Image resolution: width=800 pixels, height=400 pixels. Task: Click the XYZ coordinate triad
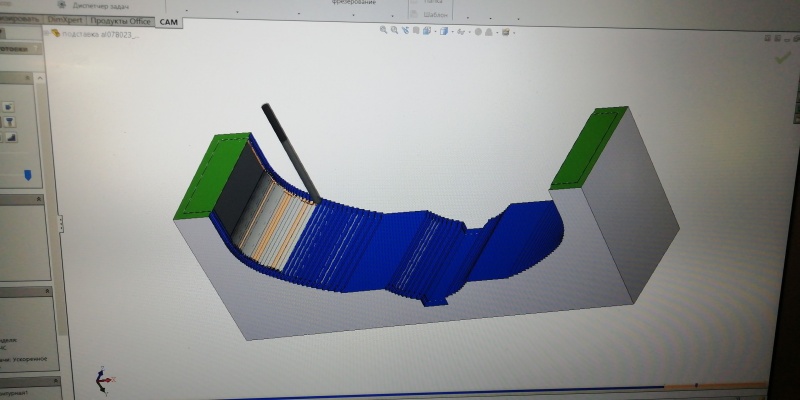(105, 380)
